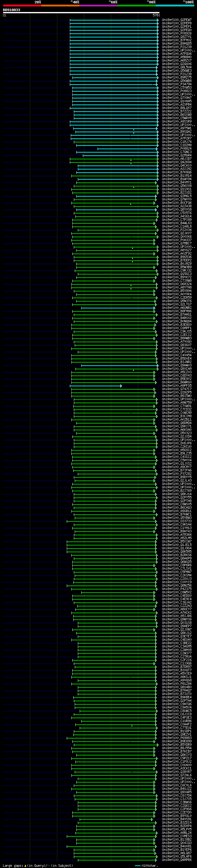Open hit UniRef100_Q2PEW7 label
This screenshot has width=197, height=868.
177,20
